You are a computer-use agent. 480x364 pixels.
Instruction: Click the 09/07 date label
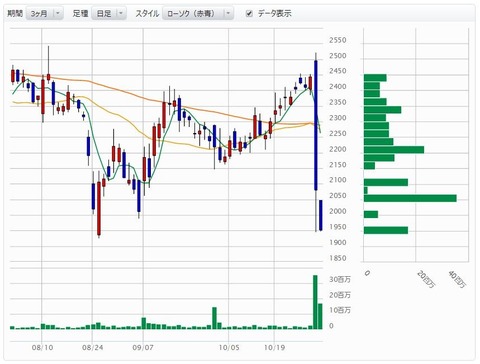(x=143, y=348)
